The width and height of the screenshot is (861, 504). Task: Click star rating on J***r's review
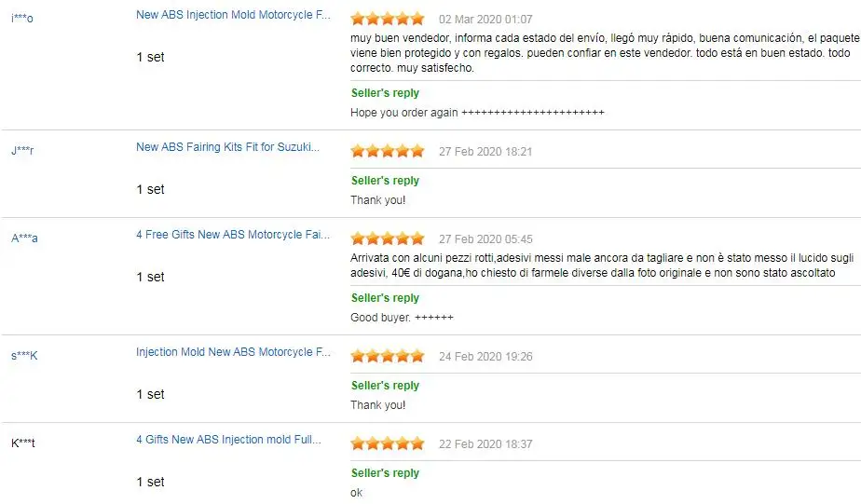pos(388,151)
